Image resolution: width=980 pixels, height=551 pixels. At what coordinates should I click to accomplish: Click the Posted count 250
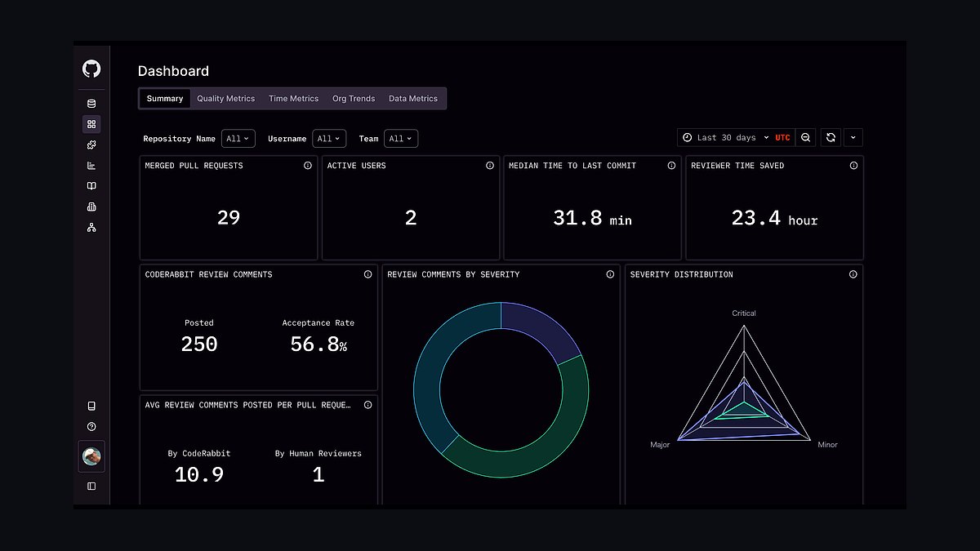(199, 344)
